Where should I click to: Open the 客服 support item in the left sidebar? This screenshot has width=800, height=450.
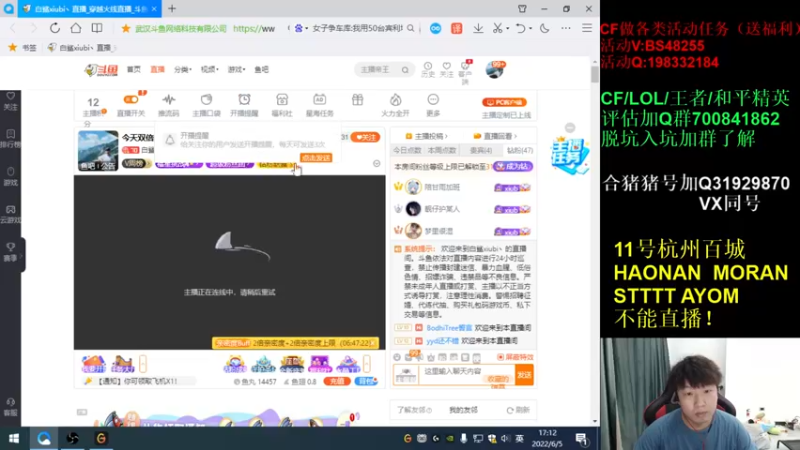click(x=10, y=407)
